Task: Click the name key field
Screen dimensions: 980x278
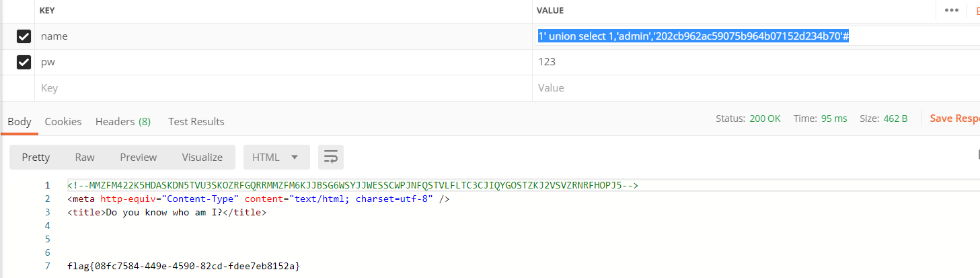Action: (283, 36)
